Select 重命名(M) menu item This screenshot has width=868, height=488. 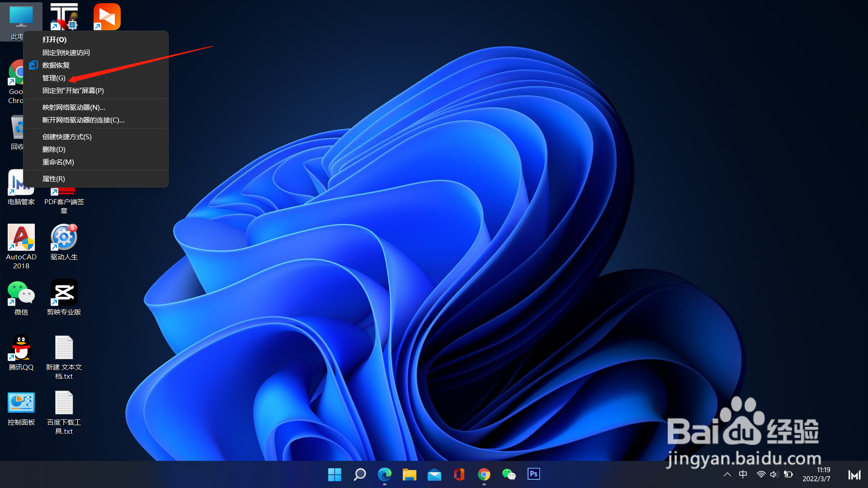(96, 162)
